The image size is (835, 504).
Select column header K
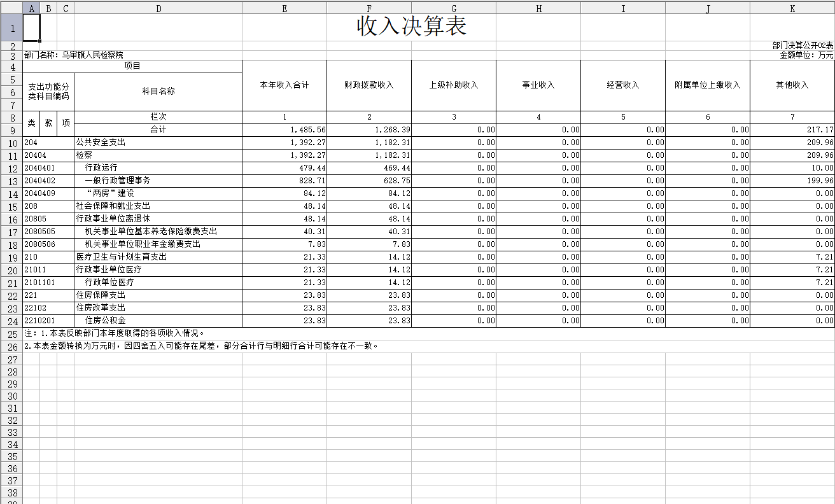pyautogui.click(x=792, y=8)
